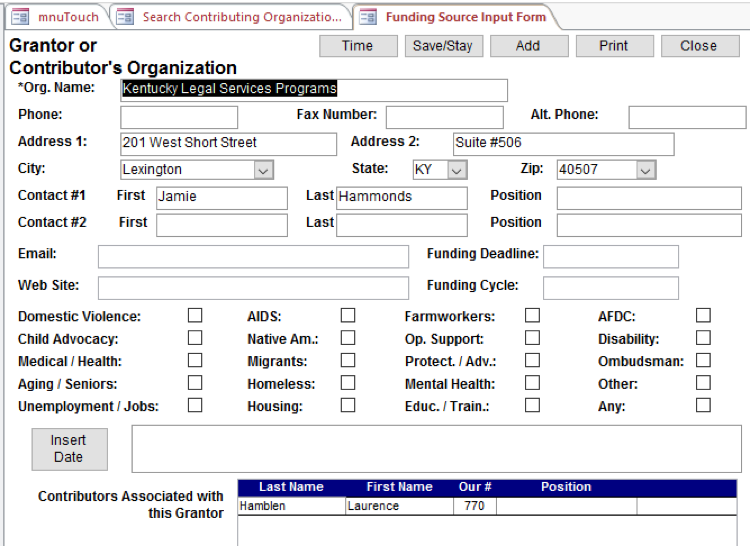Viewport: 750px width, 546px height.
Task: Click the Print button
Action: tap(614, 46)
